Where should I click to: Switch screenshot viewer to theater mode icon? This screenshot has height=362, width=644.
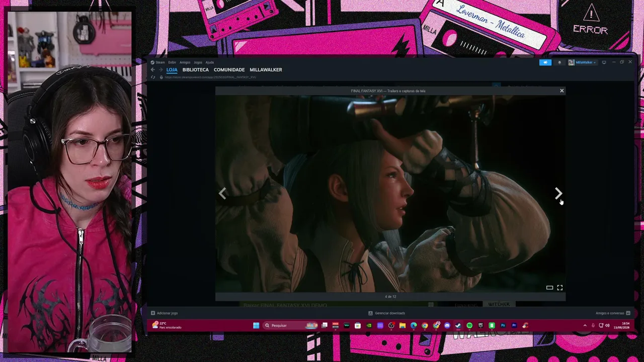(549, 288)
